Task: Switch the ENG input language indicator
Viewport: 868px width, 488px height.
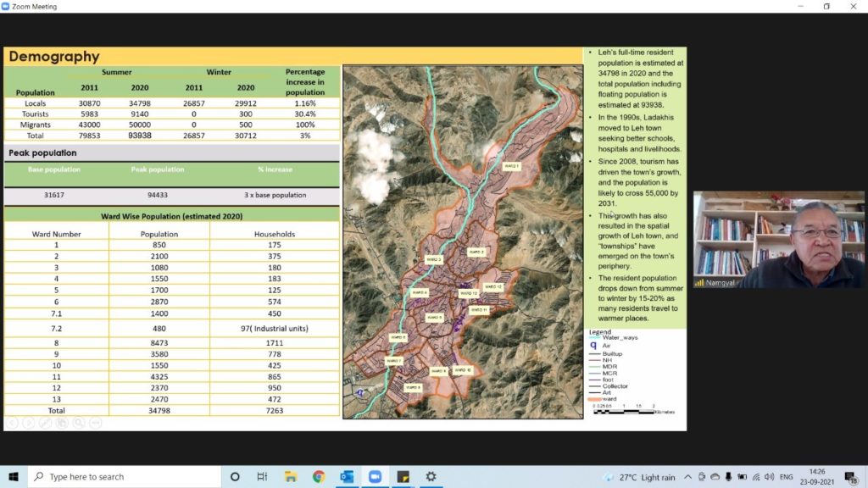Action: coord(787,477)
